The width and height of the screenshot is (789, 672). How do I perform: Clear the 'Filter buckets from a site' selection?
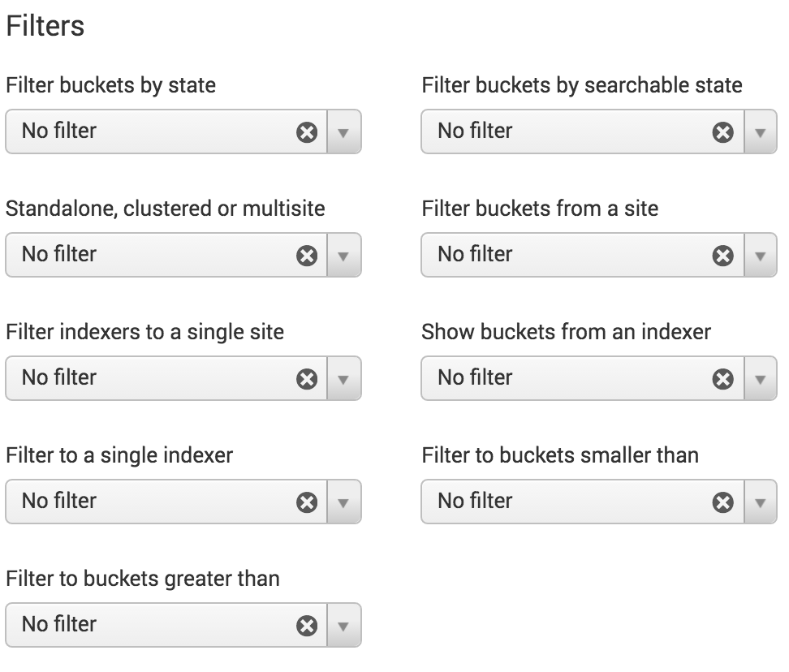(722, 256)
